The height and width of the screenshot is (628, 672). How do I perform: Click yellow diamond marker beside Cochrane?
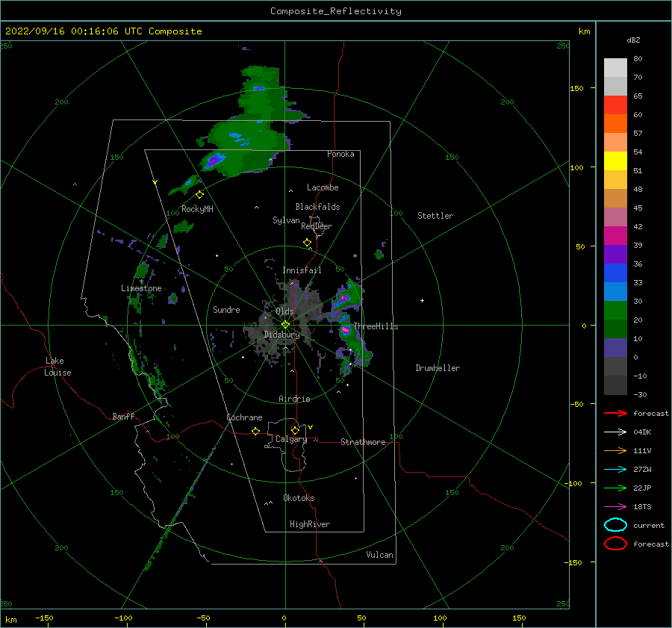click(256, 432)
